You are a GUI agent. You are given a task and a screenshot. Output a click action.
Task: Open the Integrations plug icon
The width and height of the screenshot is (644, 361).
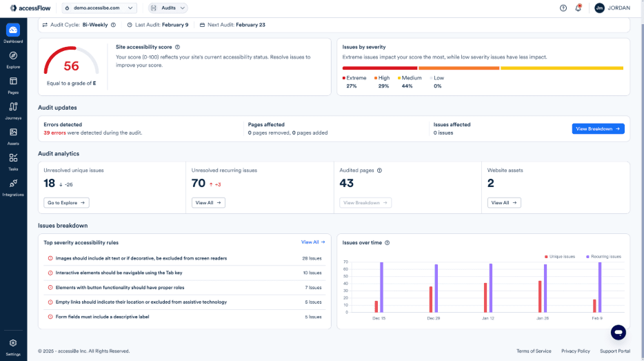click(x=13, y=184)
